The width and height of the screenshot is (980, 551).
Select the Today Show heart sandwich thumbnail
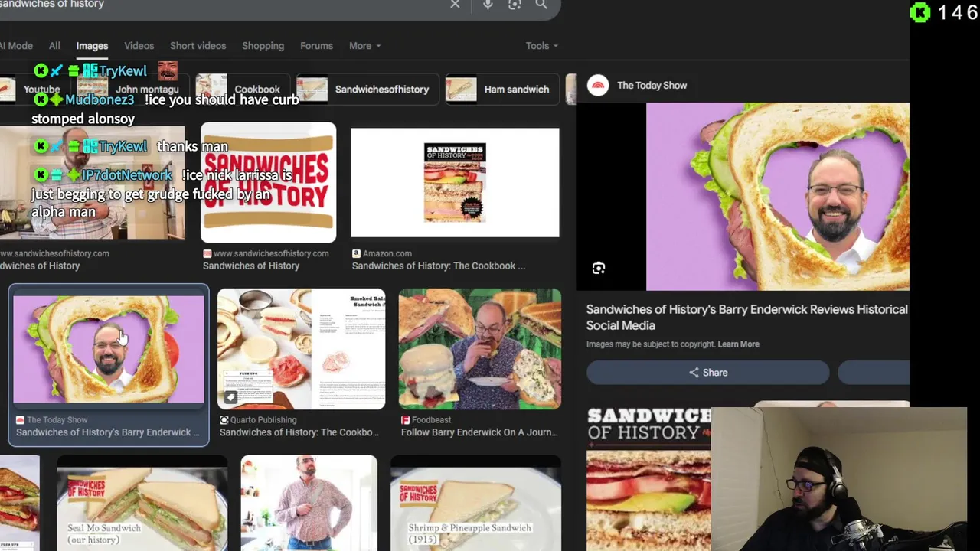(109, 349)
